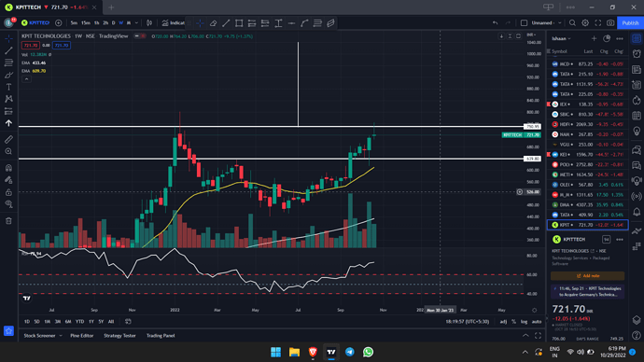The width and height of the screenshot is (644, 362).
Task: Open the Alerts panel clock icon
Action: pyautogui.click(x=637, y=54)
